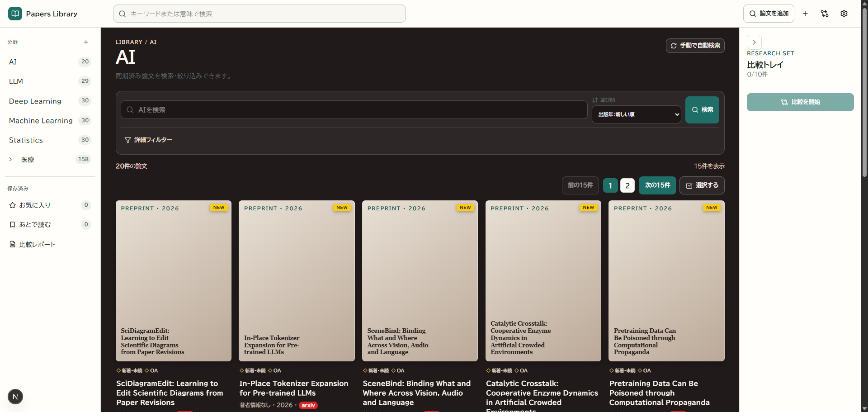The height and width of the screenshot is (412, 868).
Task: Open the In-Place Tokenizer Expansion cover thumbnail
Action: pyautogui.click(x=297, y=281)
